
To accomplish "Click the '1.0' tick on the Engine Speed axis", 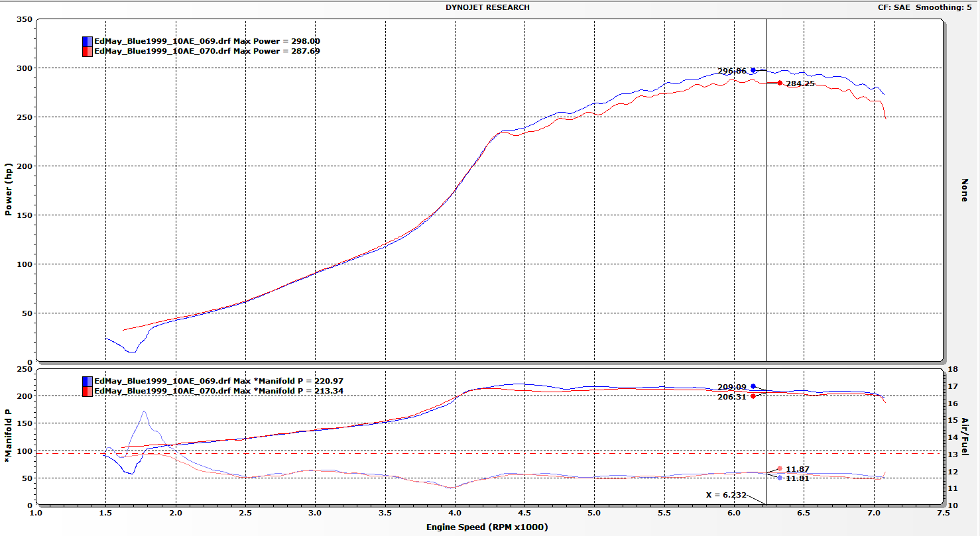I will point(36,513).
